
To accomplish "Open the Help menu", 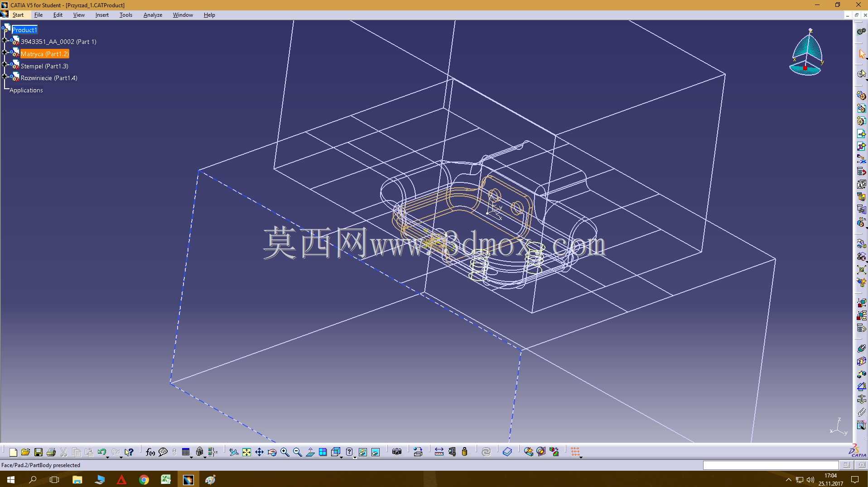I will click(x=209, y=15).
